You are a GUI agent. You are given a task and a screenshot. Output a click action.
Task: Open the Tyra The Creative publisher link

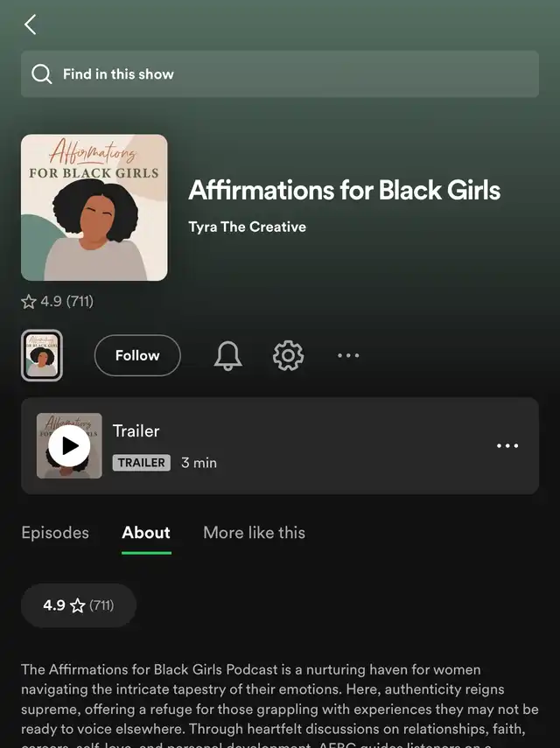point(247,227)
